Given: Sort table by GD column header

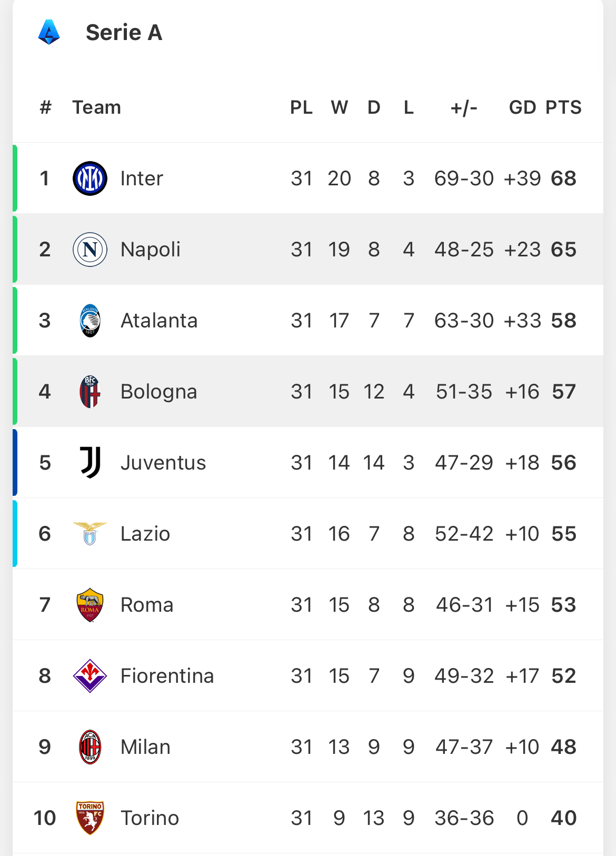Looking at the screenshot, I should (522, 107).
